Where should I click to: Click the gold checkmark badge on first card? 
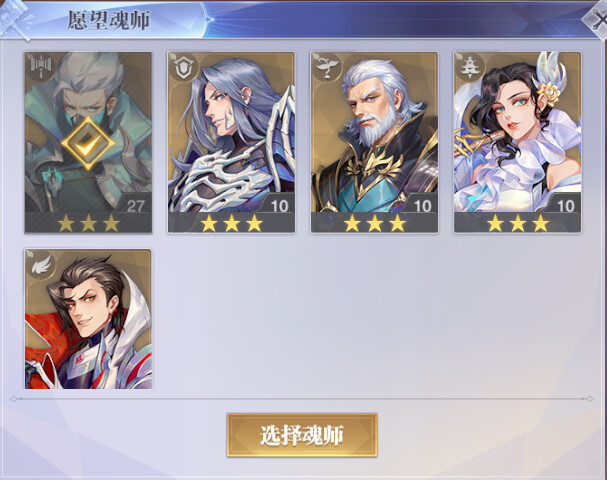[x=88, y=143]
